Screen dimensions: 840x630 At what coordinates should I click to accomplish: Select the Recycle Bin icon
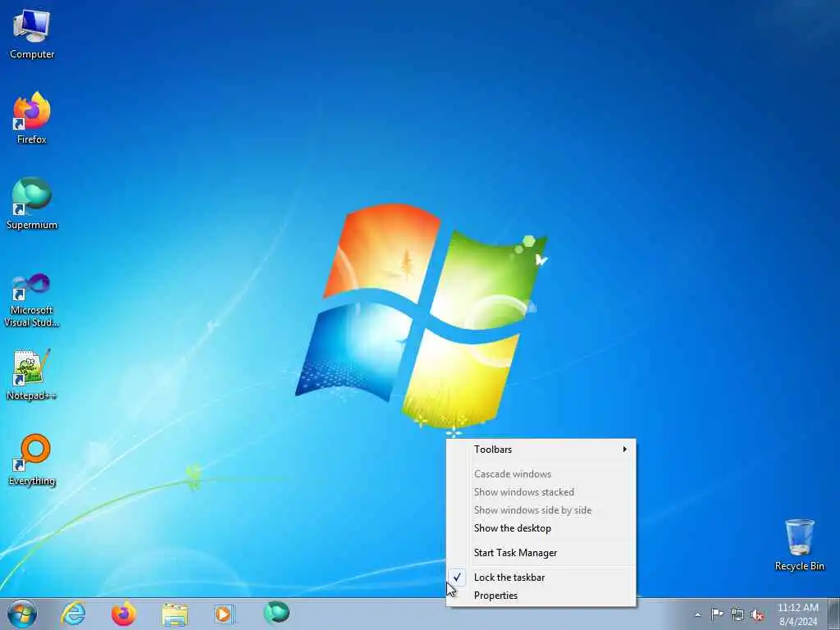[799, 545]
